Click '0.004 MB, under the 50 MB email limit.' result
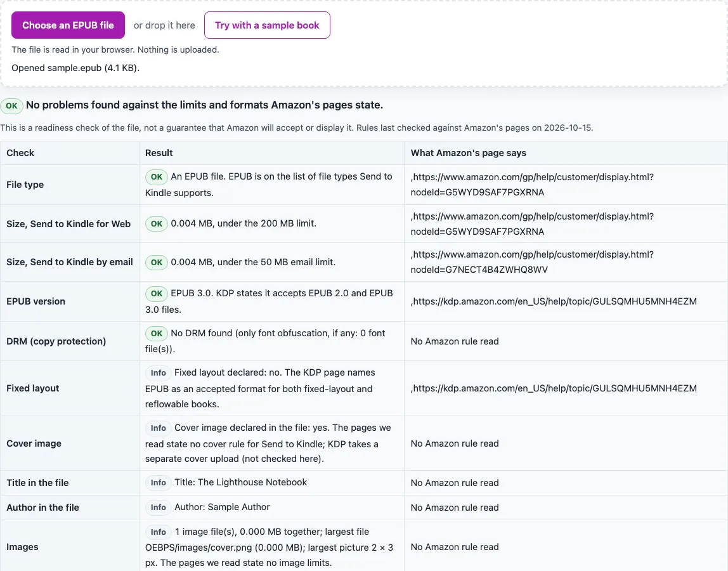This screenshot has width=728, height=571. (x=253, y=262)
